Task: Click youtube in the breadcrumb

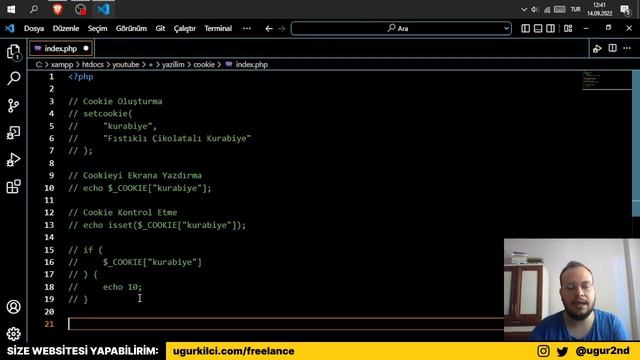Action: tap(126, 64)
